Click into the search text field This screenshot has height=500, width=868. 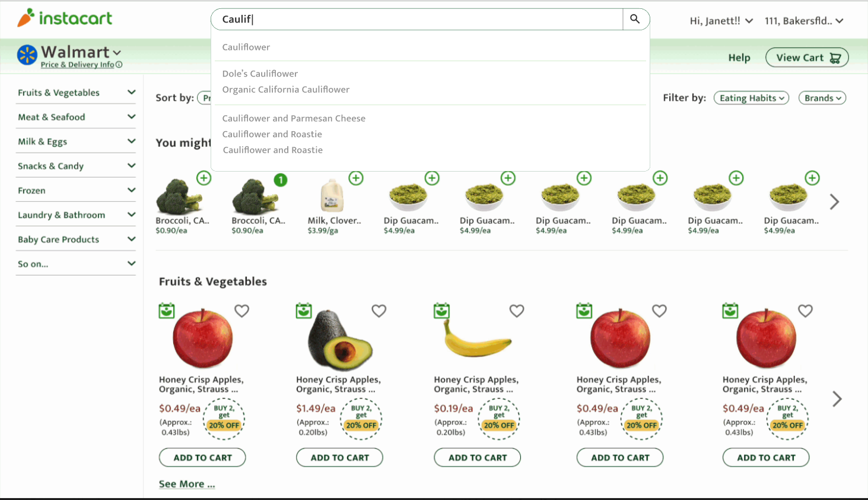coord(415,19)
